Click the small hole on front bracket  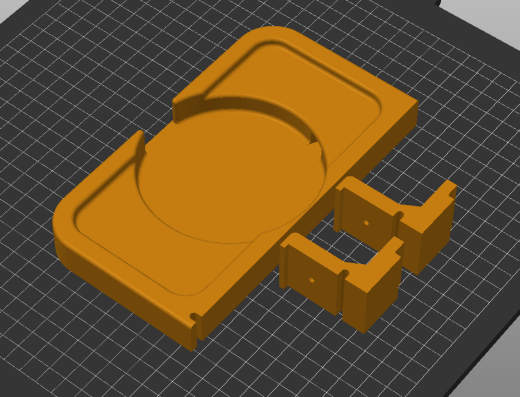point(312,280)
